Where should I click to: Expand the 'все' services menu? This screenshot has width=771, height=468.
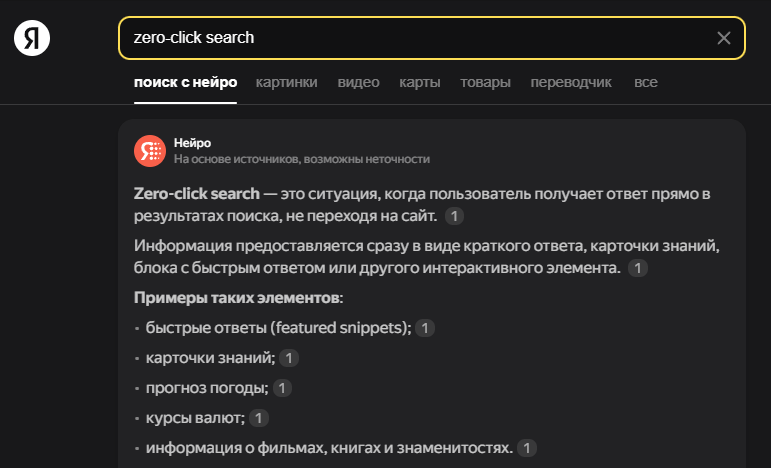(x=646, y=82)
